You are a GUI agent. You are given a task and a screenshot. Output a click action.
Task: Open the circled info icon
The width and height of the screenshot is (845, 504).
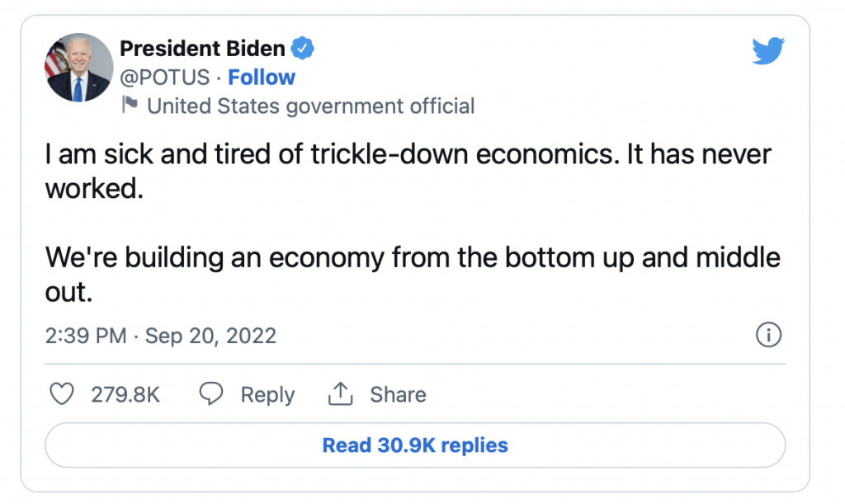pyautogui.click(x=768, y=335)
